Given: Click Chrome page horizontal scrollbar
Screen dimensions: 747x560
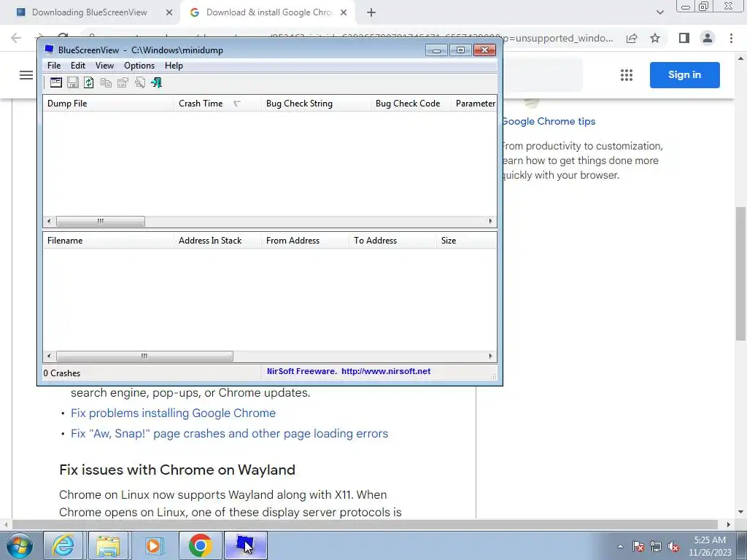Looking at the screenshot, I should 365,524.
